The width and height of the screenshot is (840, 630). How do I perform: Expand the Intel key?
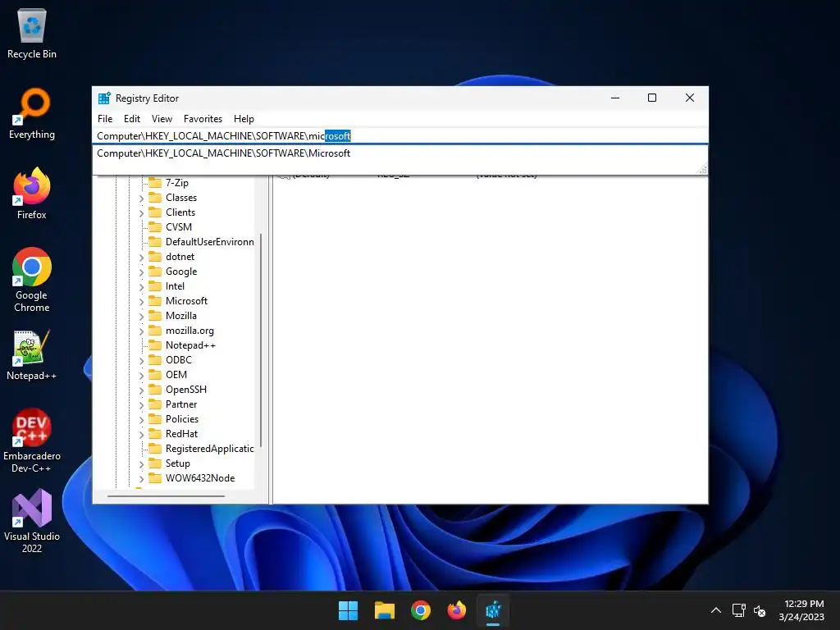[141, 287]
